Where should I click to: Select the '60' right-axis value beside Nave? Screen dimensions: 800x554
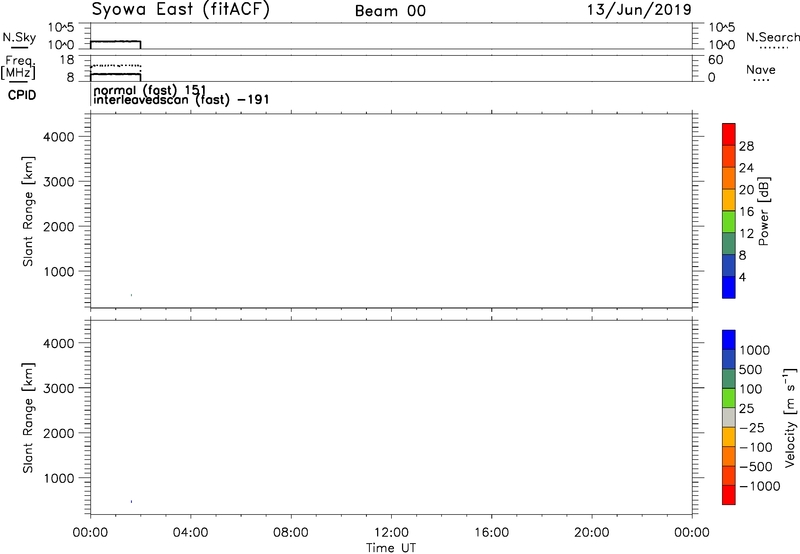pyautogui.click(x=716, y=60)
